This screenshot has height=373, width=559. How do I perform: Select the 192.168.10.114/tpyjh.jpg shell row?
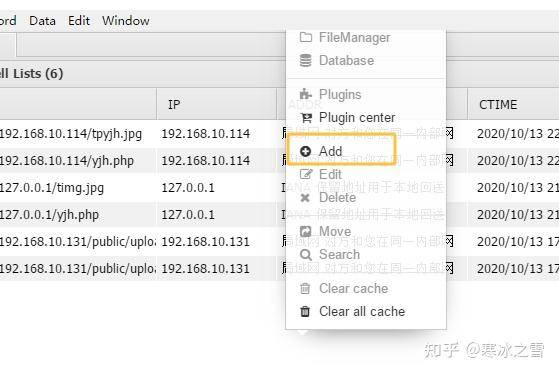[280, 134]
